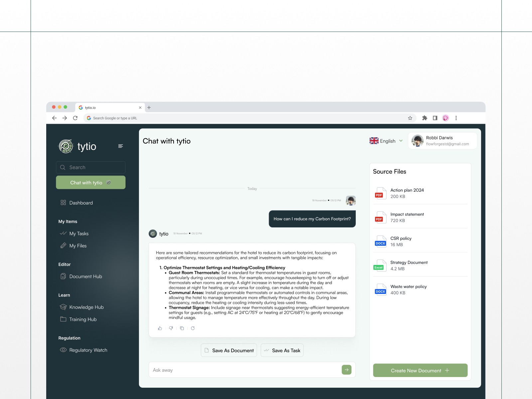Click the Training Hub folder icon
532x399 pixels.
tap(63, 319)
